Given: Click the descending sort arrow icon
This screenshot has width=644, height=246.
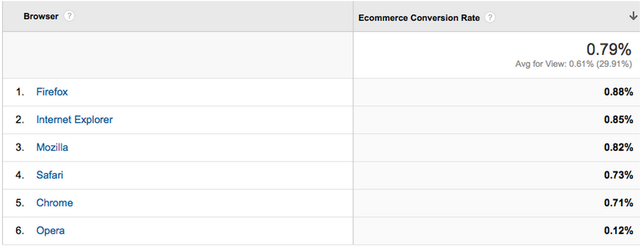Looking at the screenshot, I should point(633,16).
